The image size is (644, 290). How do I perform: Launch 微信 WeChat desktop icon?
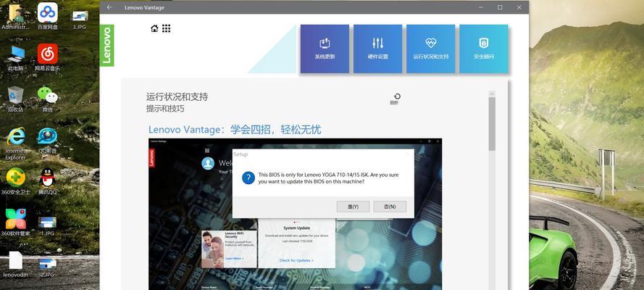pos(48,99)
